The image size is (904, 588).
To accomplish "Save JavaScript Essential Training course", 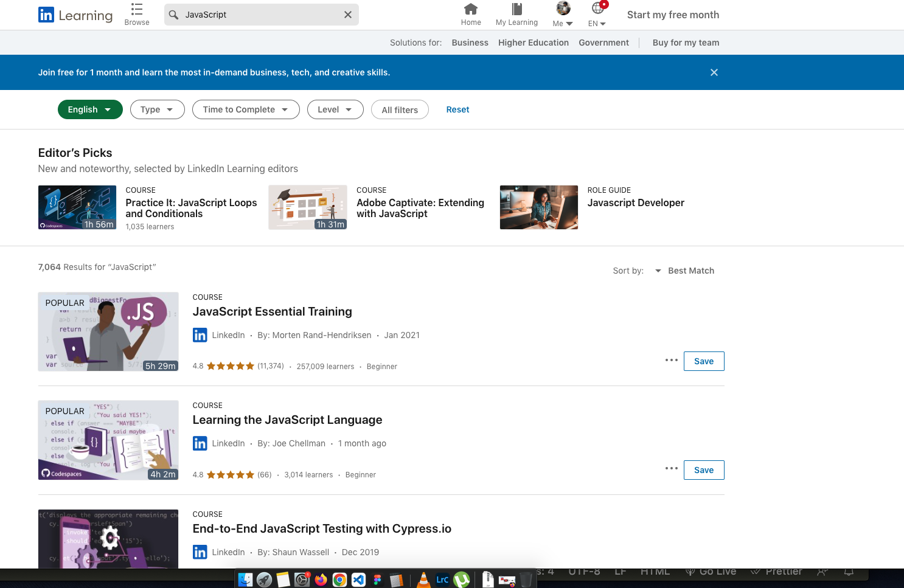I will tap(704, 361).
